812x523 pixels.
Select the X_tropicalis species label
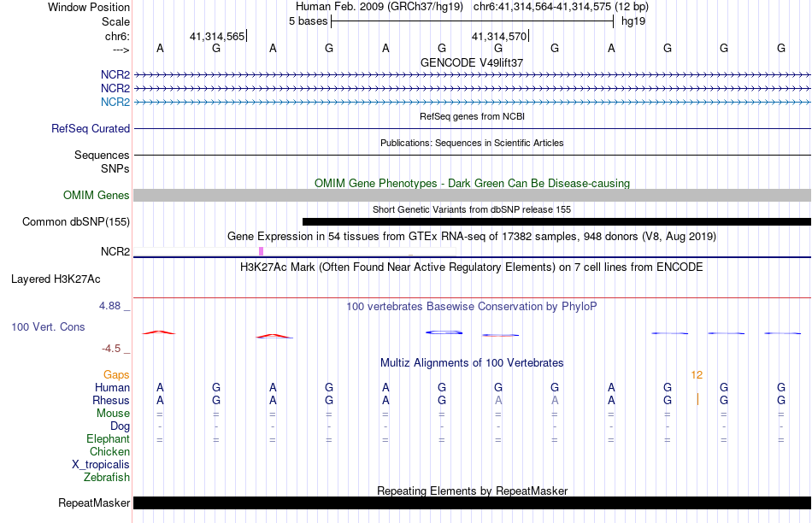(x=101, y=465)
